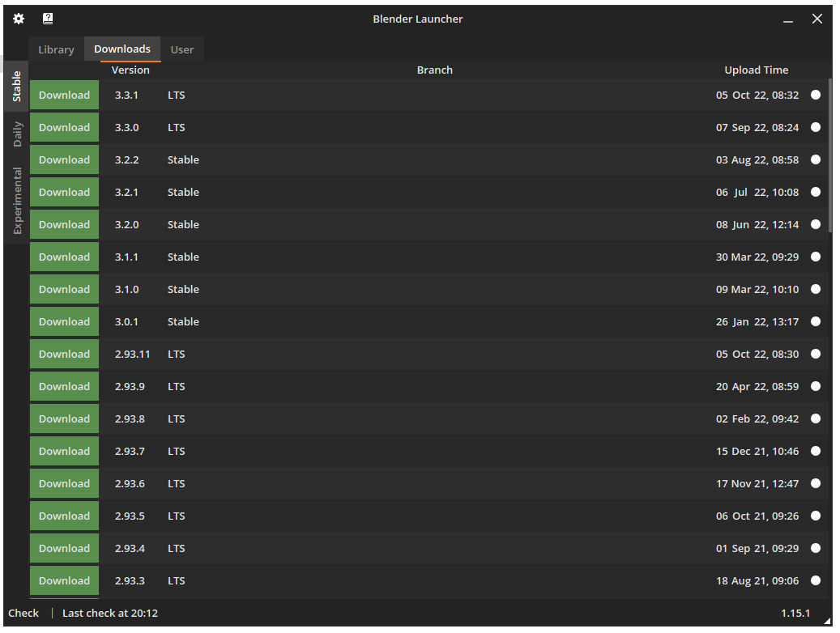Open the Experimental side tab
This screenshot has height=633, width=840.
(16, 201)
